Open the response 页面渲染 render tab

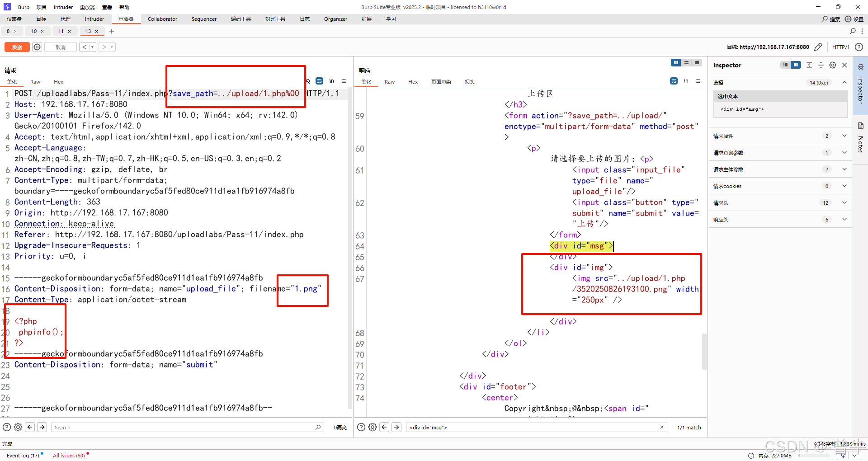(441, 82)
